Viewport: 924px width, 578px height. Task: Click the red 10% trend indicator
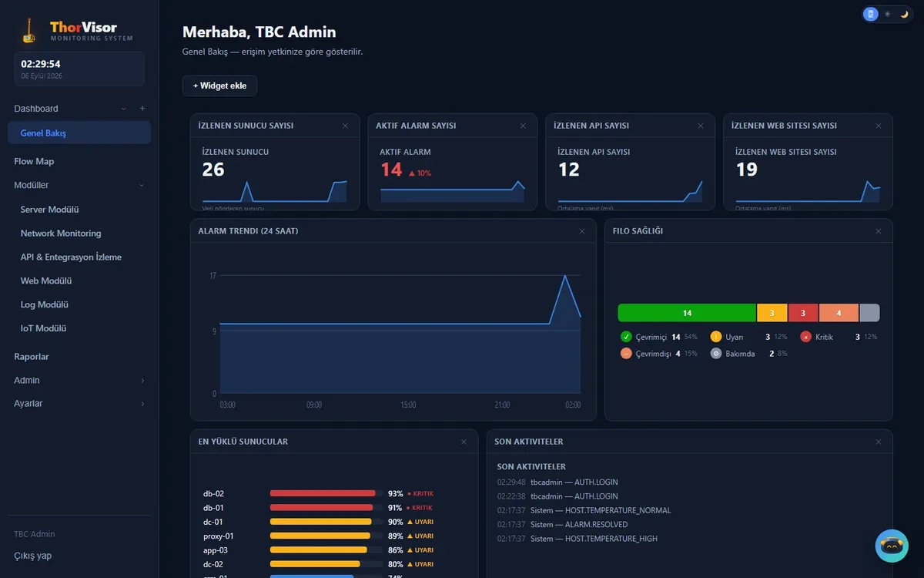(x=420, y=173)
